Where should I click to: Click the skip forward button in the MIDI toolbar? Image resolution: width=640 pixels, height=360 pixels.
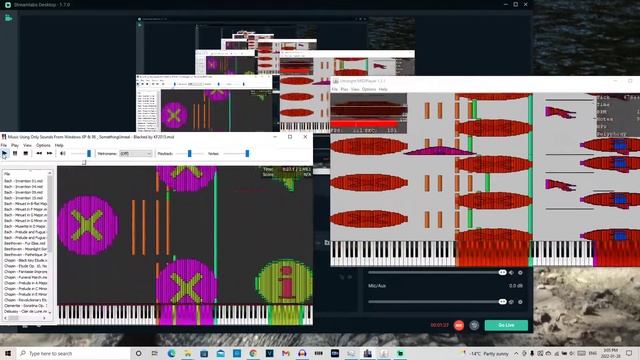coord(49,153)
